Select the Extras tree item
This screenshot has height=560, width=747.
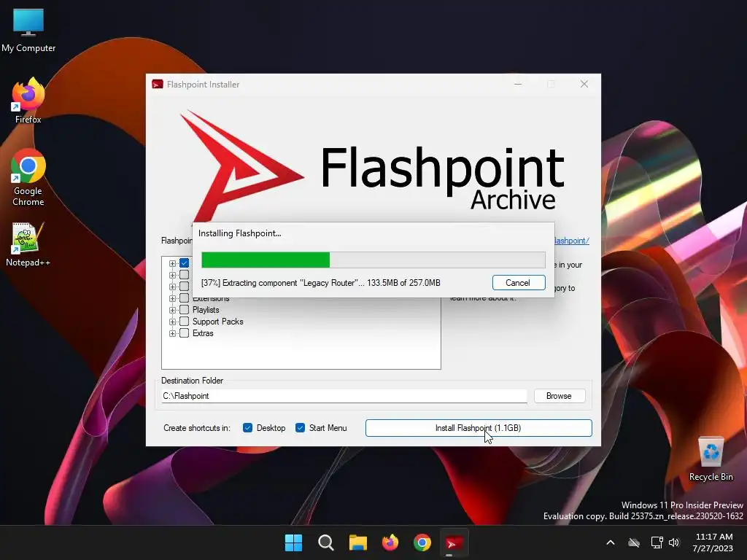coord(203,333)
